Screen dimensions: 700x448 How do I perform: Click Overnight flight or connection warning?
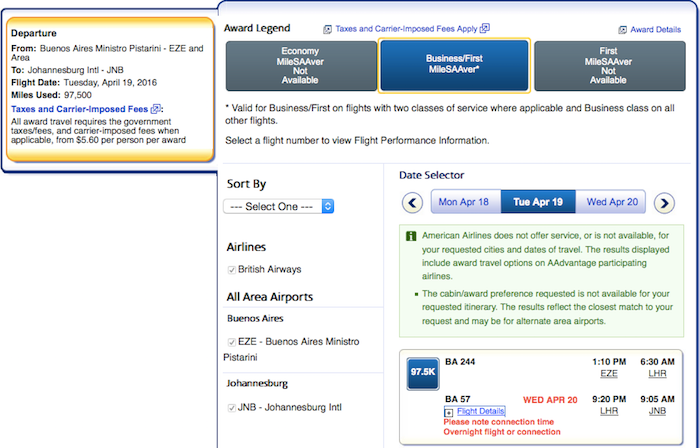[502, 432]
